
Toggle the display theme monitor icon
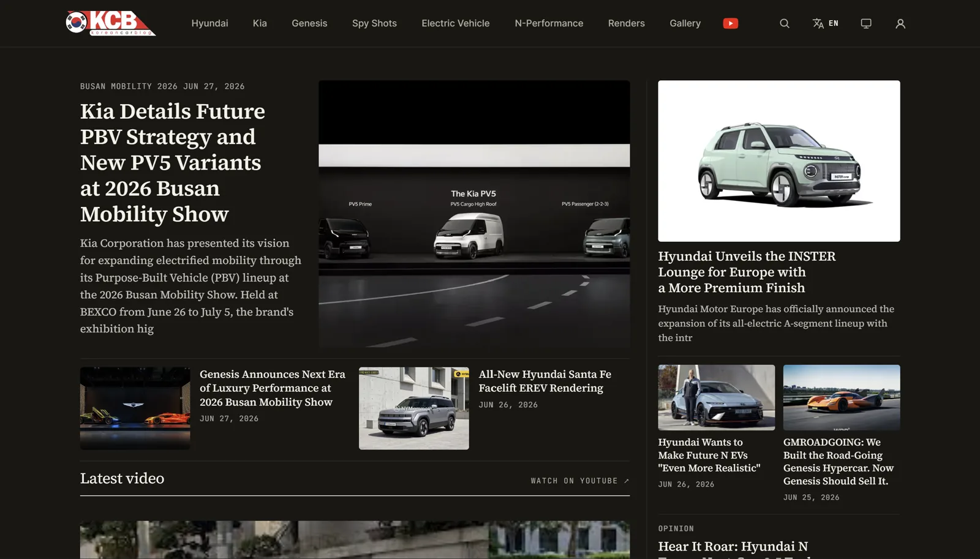coord(866,23)
